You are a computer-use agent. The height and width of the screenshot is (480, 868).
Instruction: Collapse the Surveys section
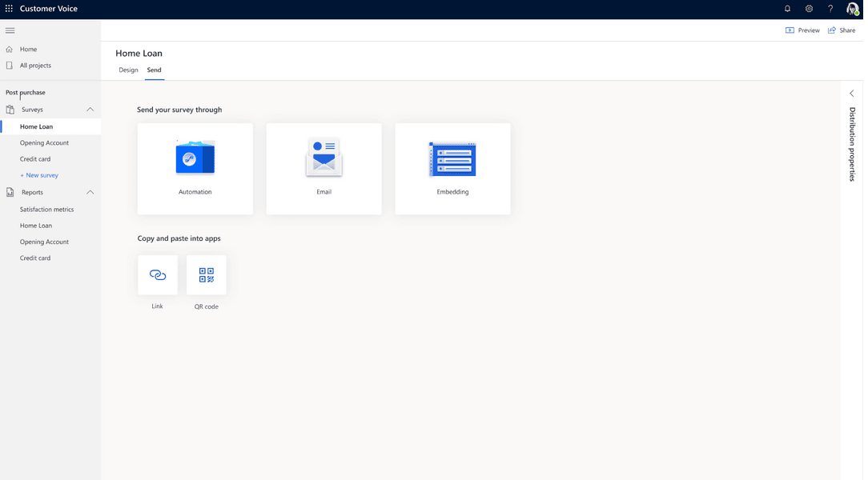point(90,109)
